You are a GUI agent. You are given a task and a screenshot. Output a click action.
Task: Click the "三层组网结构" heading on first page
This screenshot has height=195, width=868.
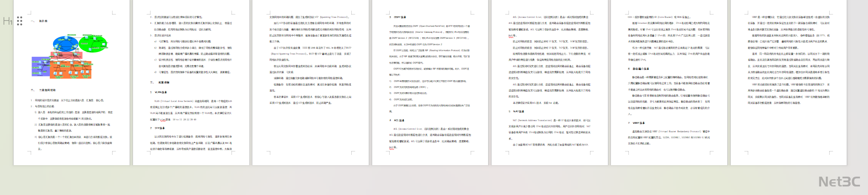coord(47,90)
